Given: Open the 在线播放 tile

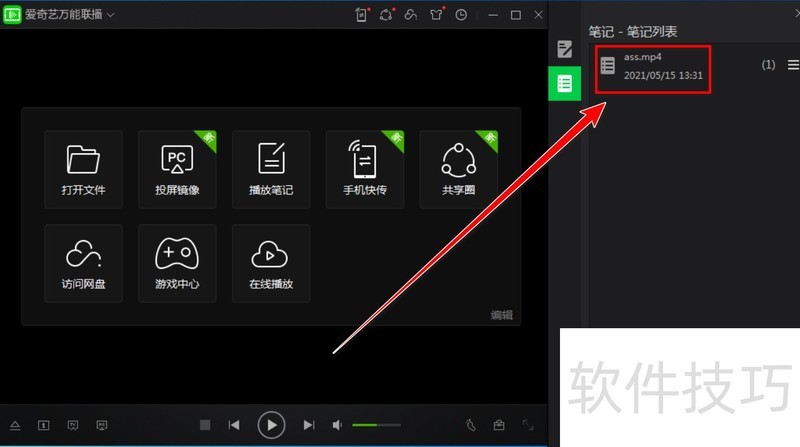Looking at the screenshot, I should coord(271,263).
